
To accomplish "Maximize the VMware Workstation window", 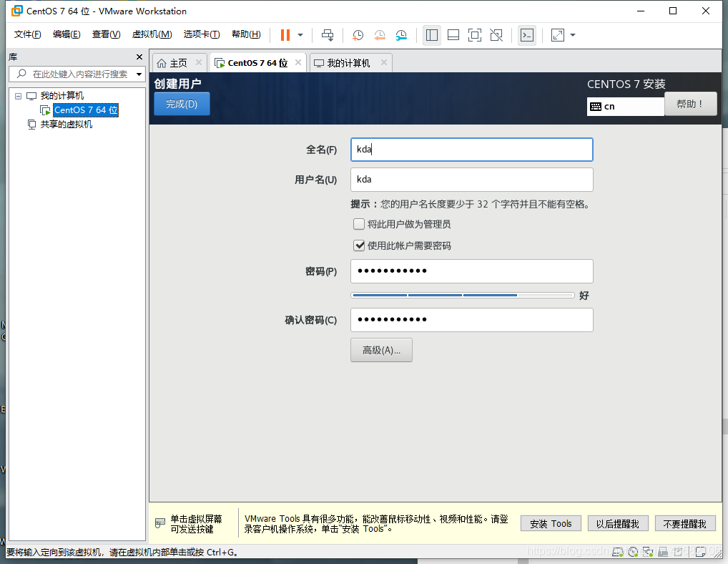I will tap(673, 11).
